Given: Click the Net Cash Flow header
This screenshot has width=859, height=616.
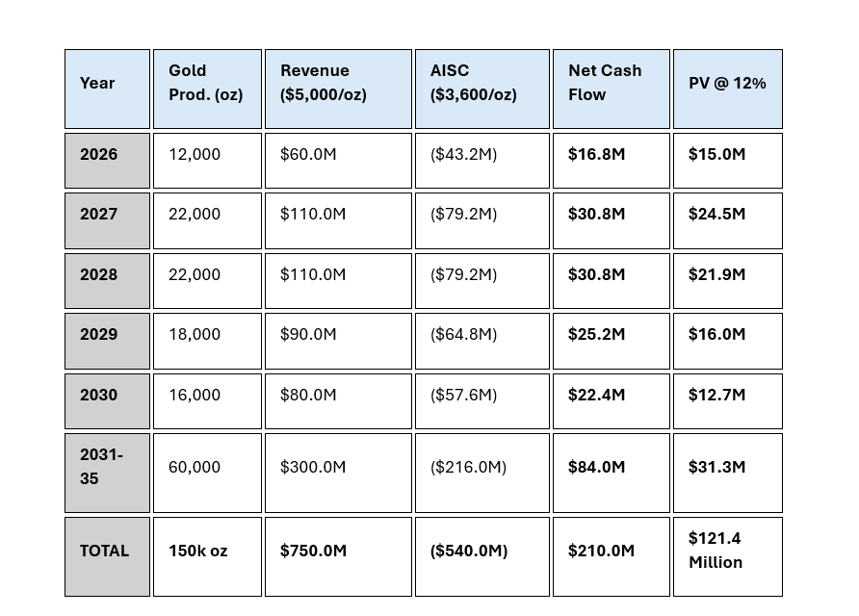Looking at the screenshot, I should pos(611,89).
